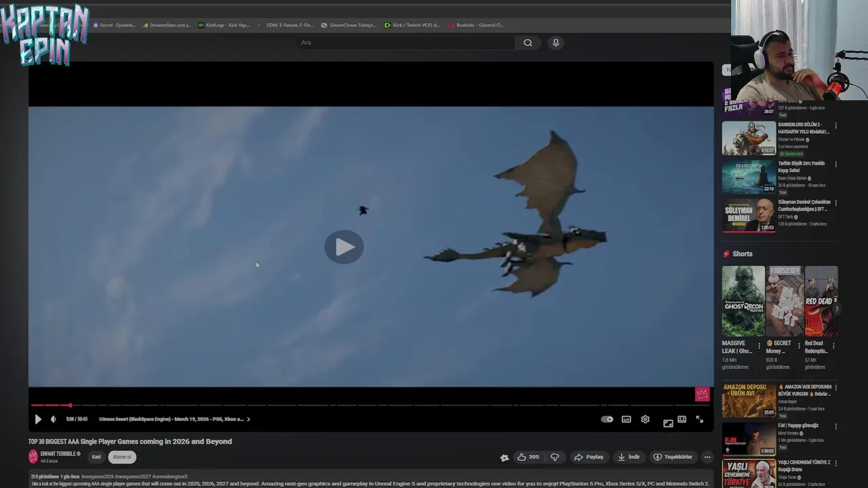Viewport: 868px width, 488px height.
Task: Open the #unrealengine5 hashtag
Action: click(x=170, y=476)
